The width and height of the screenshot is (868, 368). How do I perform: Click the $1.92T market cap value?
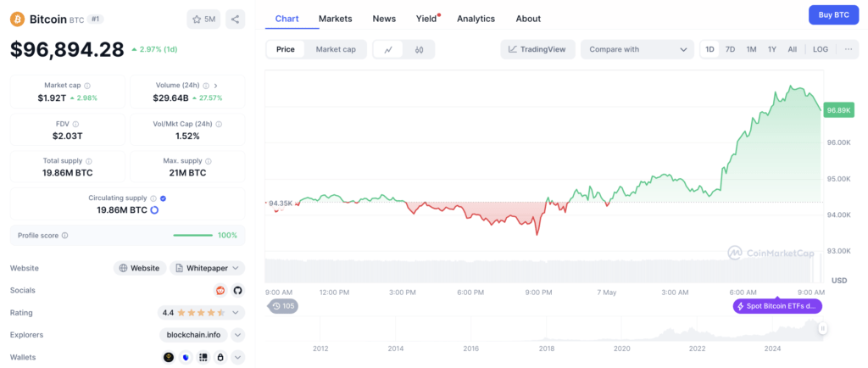[x=52, y=98]
